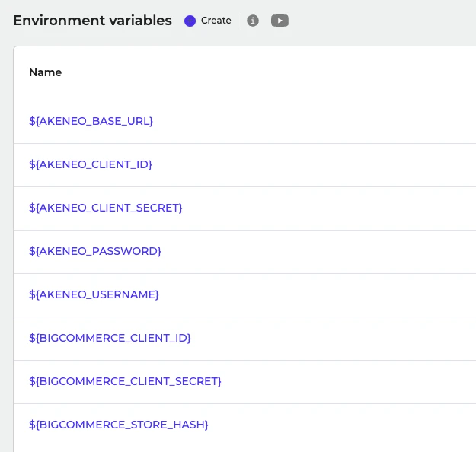Open the ${AKENEO_USERNAME} variable
The height and width of the screenshot is (452, 476).
[x=94, y=294]
